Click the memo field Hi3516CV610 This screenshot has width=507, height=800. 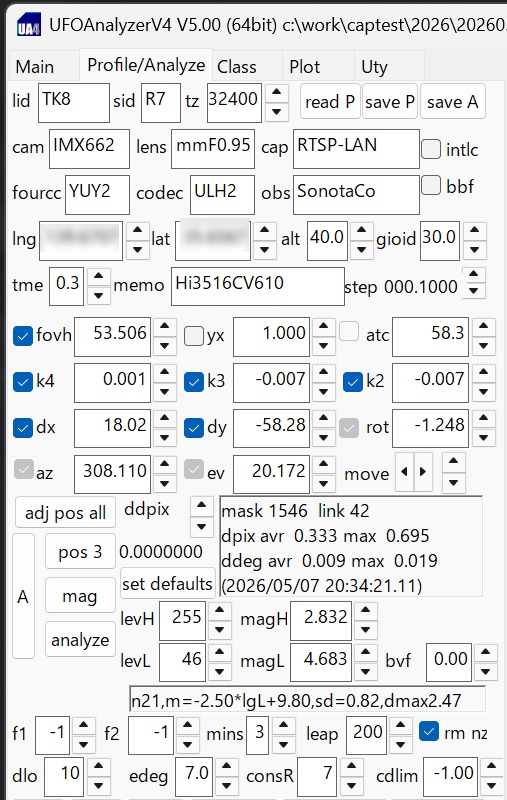coord(258,286)
